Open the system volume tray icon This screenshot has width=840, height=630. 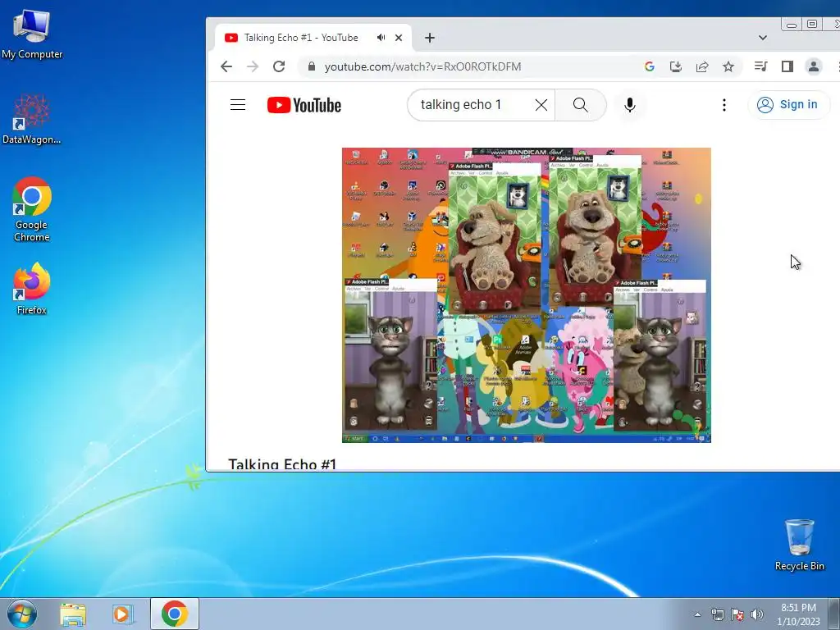tap(757, 614)
